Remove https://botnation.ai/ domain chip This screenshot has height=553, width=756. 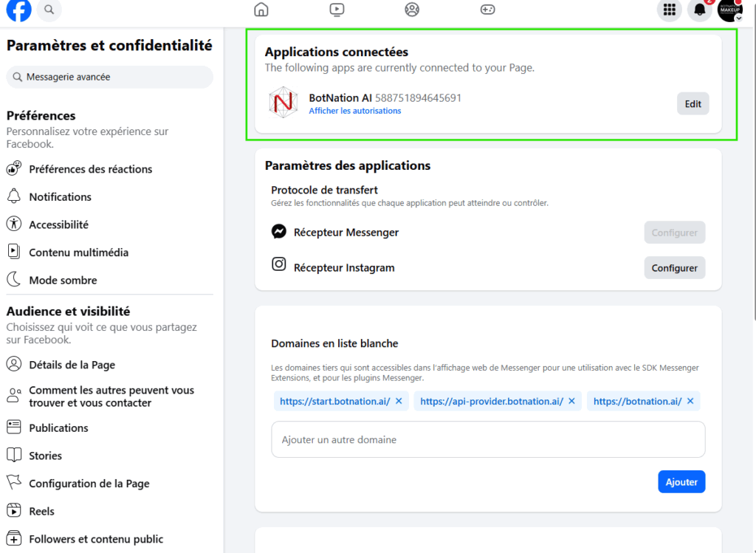690,401
